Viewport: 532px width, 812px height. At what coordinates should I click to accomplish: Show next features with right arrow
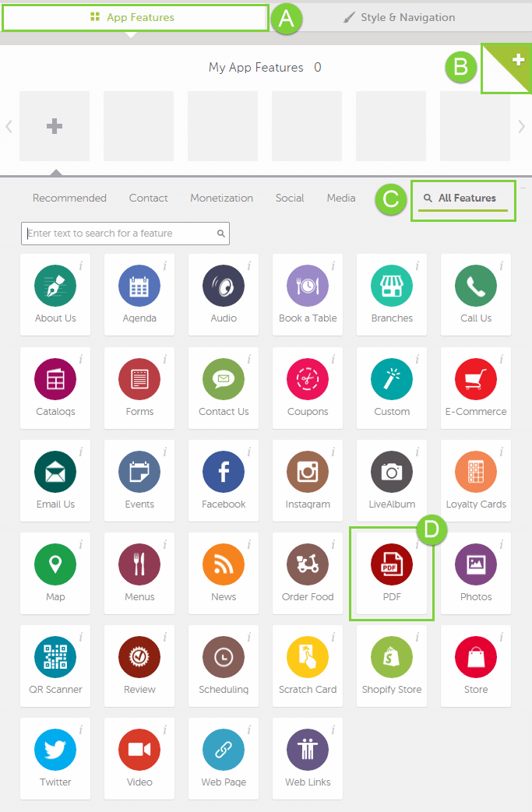point(522,126)
